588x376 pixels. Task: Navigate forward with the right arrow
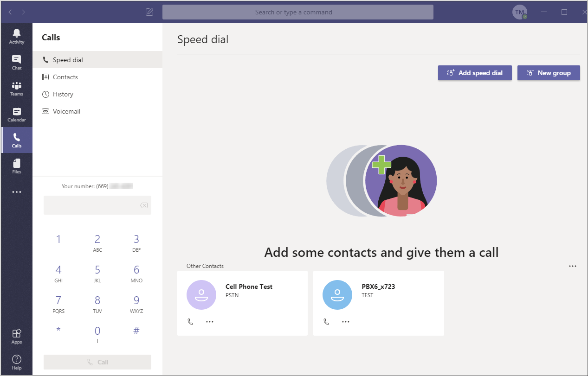[24, 12]
